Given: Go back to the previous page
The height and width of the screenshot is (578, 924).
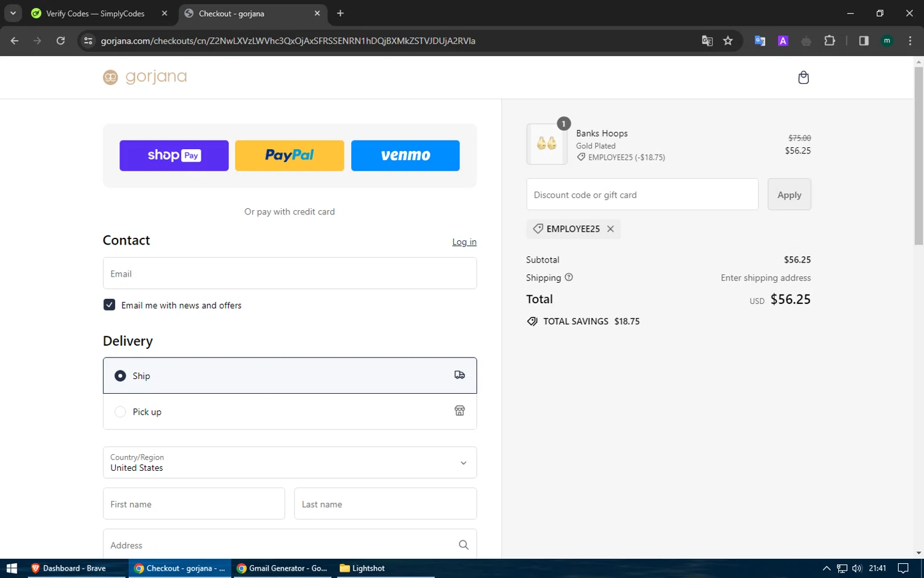Looking at the screenshot, I should (x=15, y=41).
